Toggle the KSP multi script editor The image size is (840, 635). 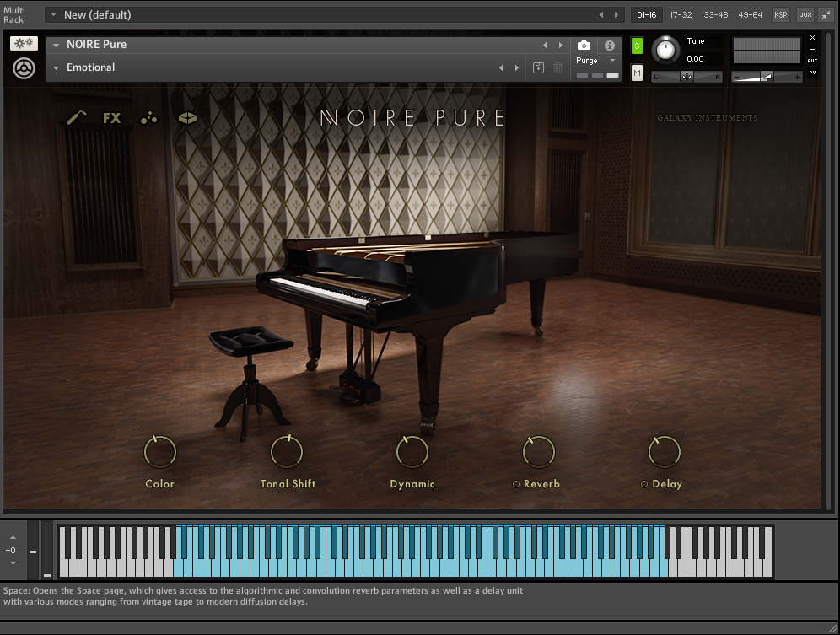pyautogui.click(x=780, y=15)
